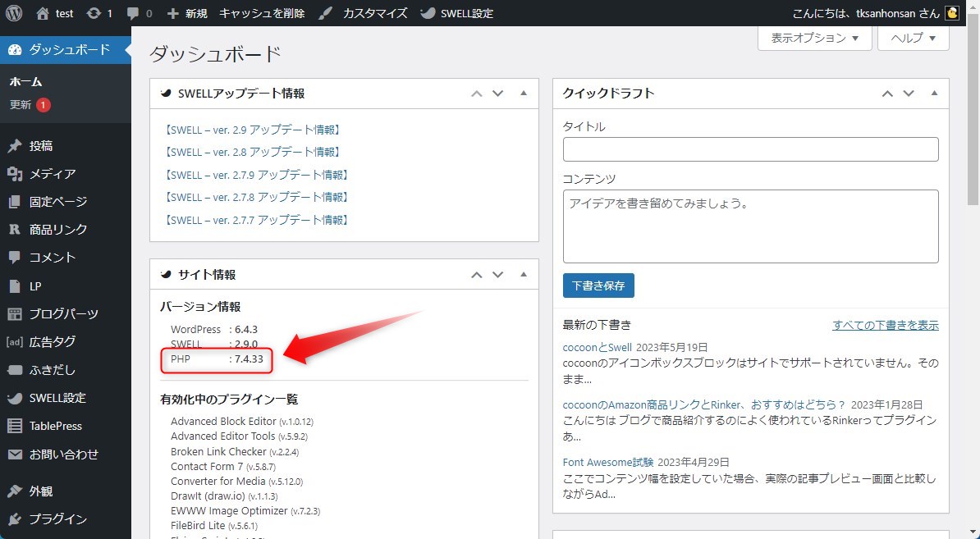The image size is (980, 539).
Task: Click キャッシュを削除 in admin bar
Action: 262,13
